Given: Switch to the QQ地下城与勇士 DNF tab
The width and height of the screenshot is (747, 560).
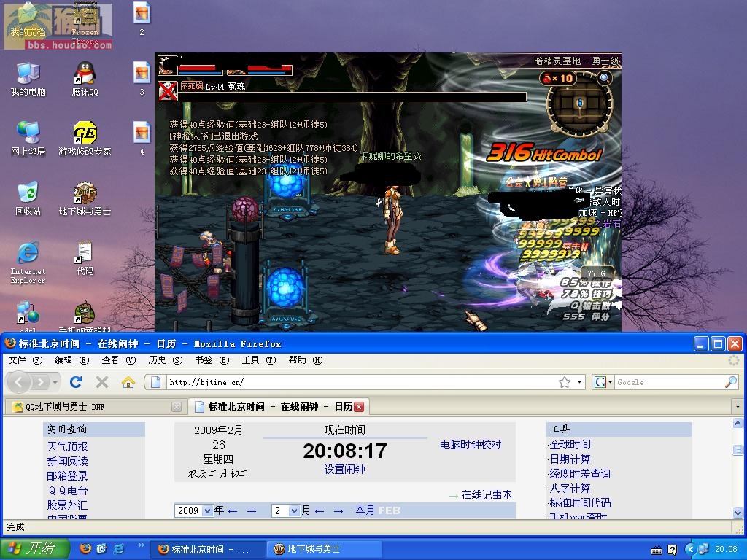Looking at the screenshot, I should click(95, 407).
